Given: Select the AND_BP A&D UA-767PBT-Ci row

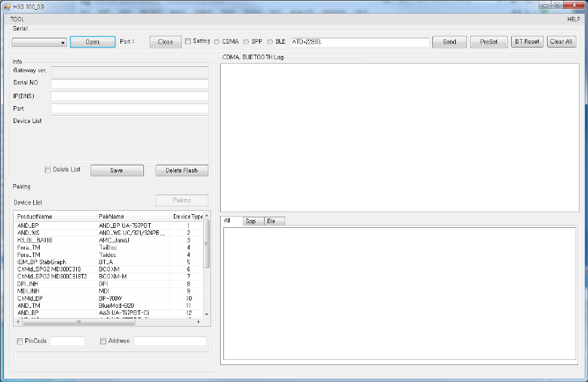Looking at the screenshot, I should (109, 312).
